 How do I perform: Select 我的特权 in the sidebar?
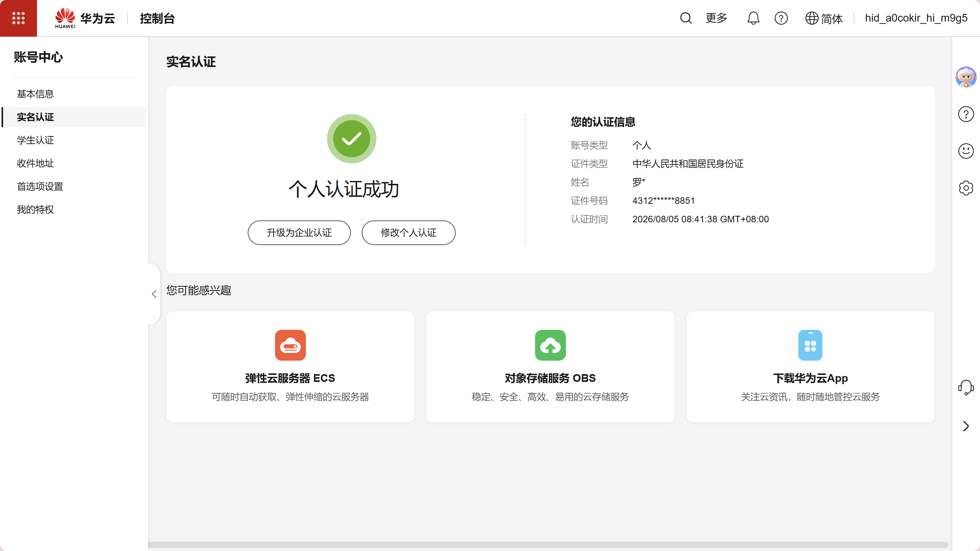coord(35,210)
